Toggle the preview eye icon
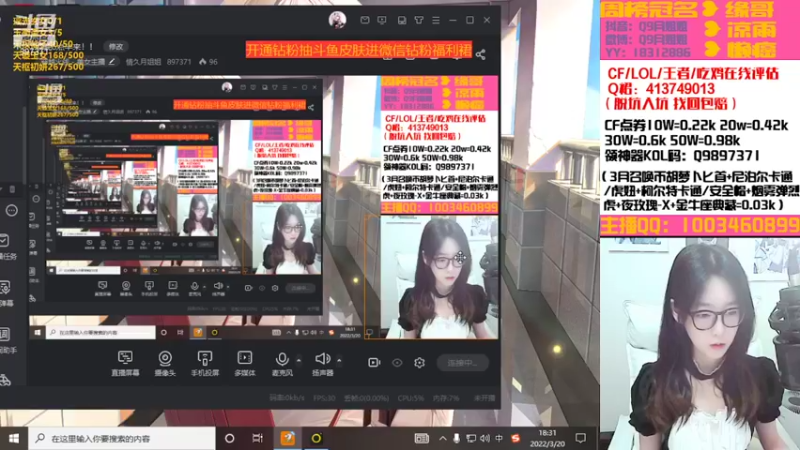 tap(397, 363)
